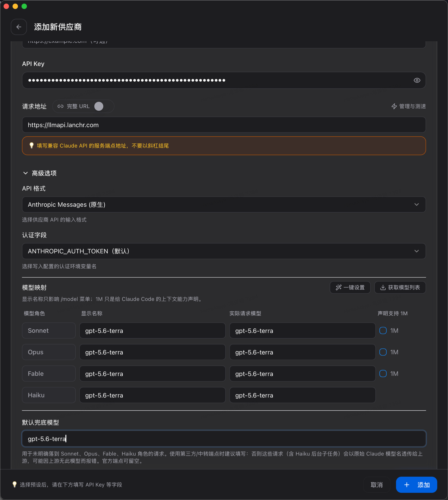Click Opus 显示名称 input field
This screenshot has height=500, width=448.
152,352
